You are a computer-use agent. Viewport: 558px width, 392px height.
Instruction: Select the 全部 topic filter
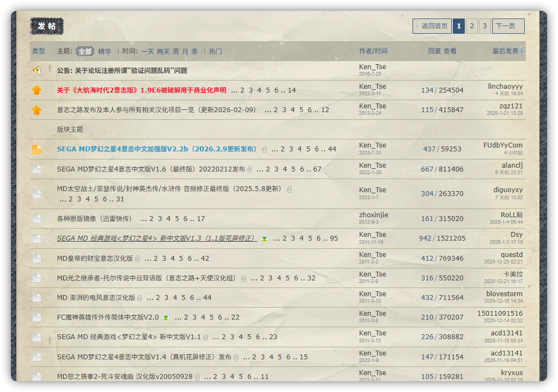coord(85,51)
